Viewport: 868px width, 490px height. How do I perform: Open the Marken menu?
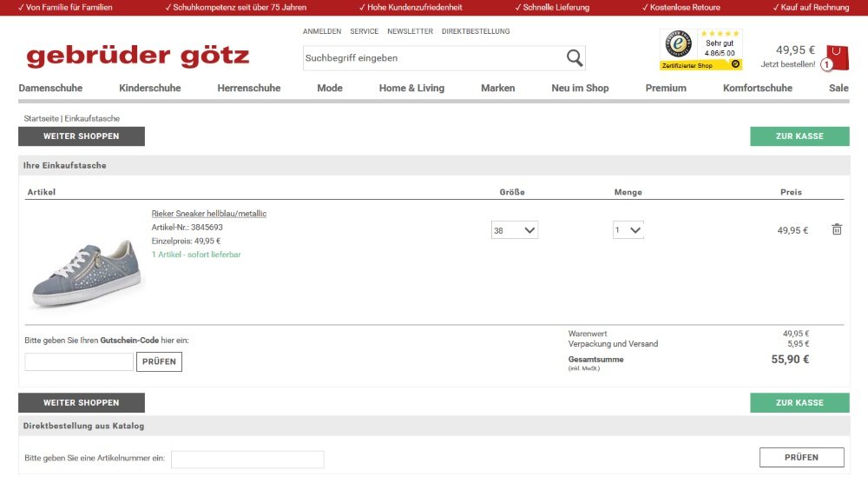coord(497,88)
